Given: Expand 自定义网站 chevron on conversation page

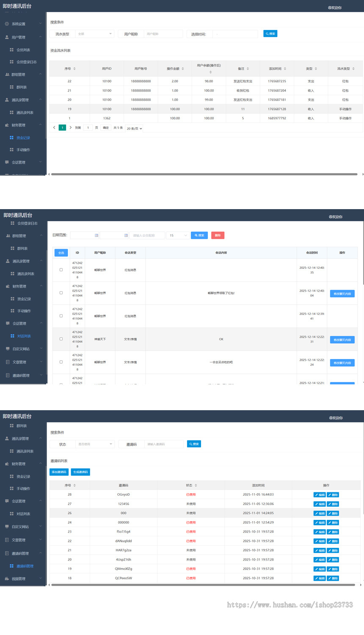Looking at the screenshot, I should coord(41,349).
